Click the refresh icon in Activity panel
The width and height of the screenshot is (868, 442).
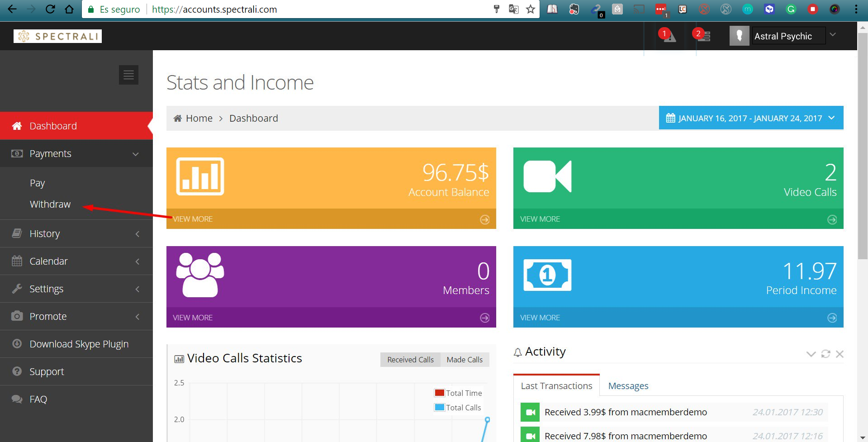825,354
